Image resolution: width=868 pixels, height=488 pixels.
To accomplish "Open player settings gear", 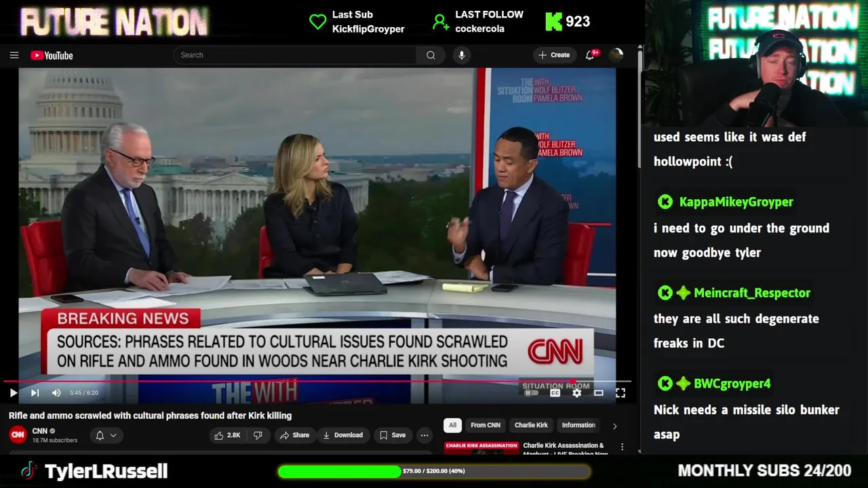I will [x=576, y=392].
